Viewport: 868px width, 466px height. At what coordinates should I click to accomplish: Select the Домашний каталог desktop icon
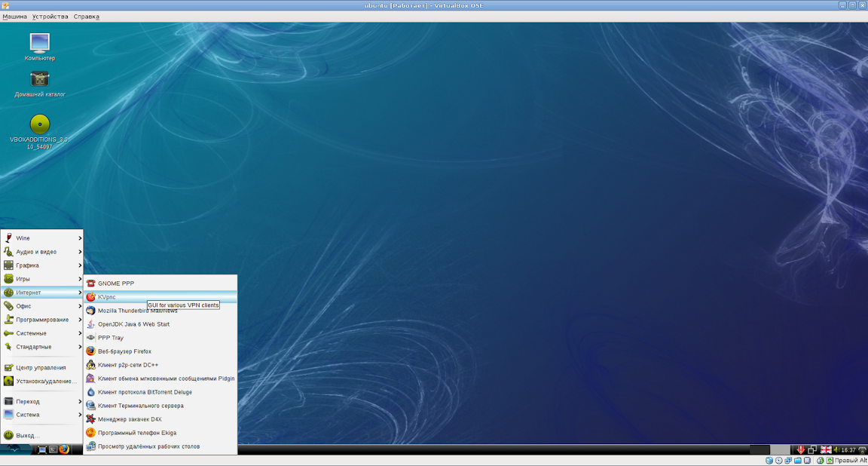click(x=40, y=84)
